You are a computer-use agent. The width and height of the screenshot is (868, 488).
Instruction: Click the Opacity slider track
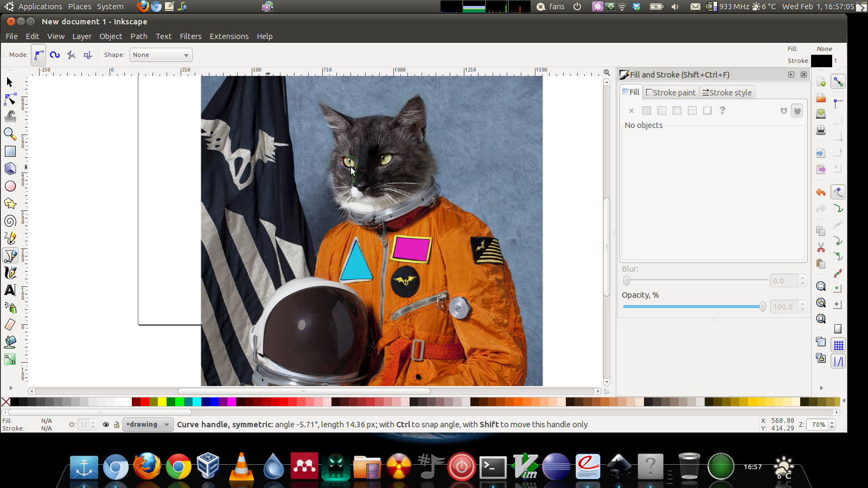(x=692, y=307)
